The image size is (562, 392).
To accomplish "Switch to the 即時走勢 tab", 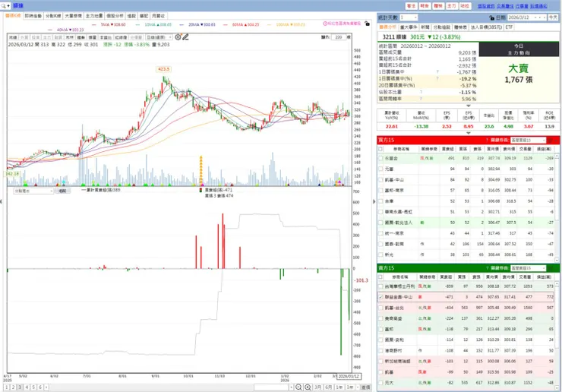I will (33, 16).
